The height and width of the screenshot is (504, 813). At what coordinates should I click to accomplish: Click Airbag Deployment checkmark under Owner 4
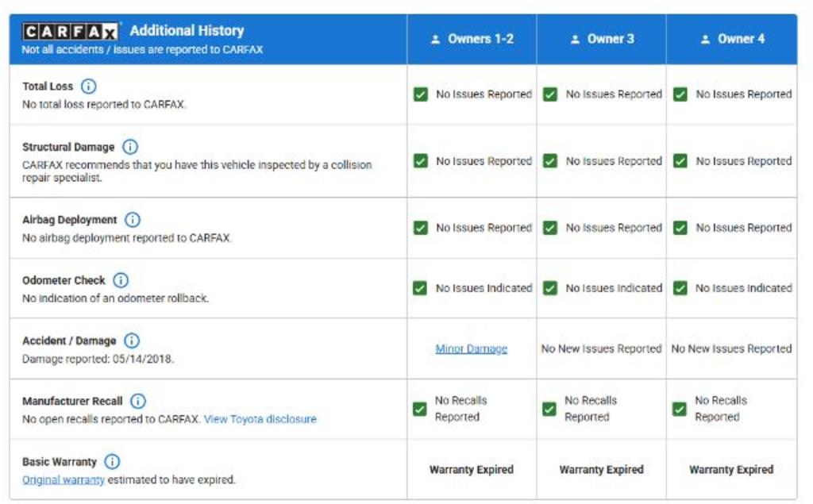[680, 228]
